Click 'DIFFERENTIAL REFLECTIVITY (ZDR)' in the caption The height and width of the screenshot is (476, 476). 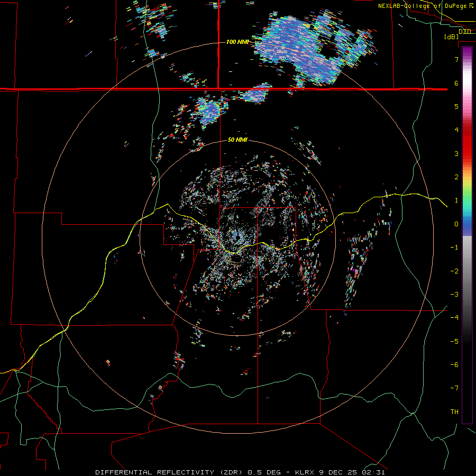170,472
